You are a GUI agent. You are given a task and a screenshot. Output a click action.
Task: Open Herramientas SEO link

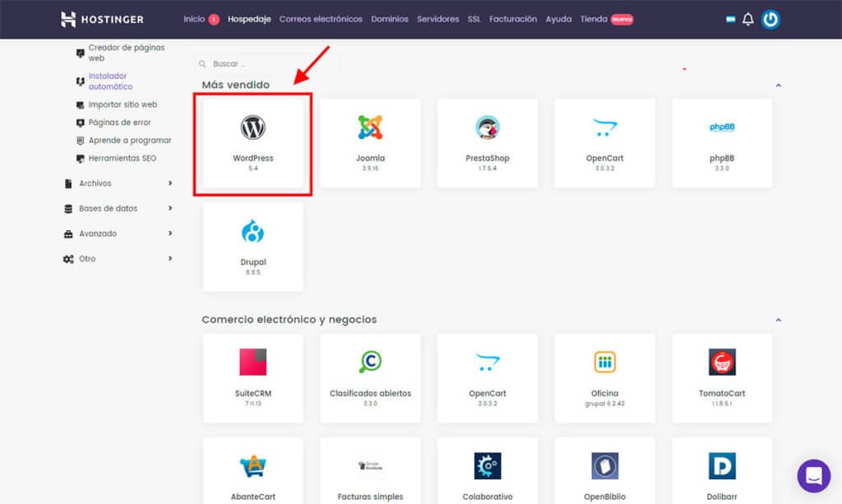pos(122,159)
